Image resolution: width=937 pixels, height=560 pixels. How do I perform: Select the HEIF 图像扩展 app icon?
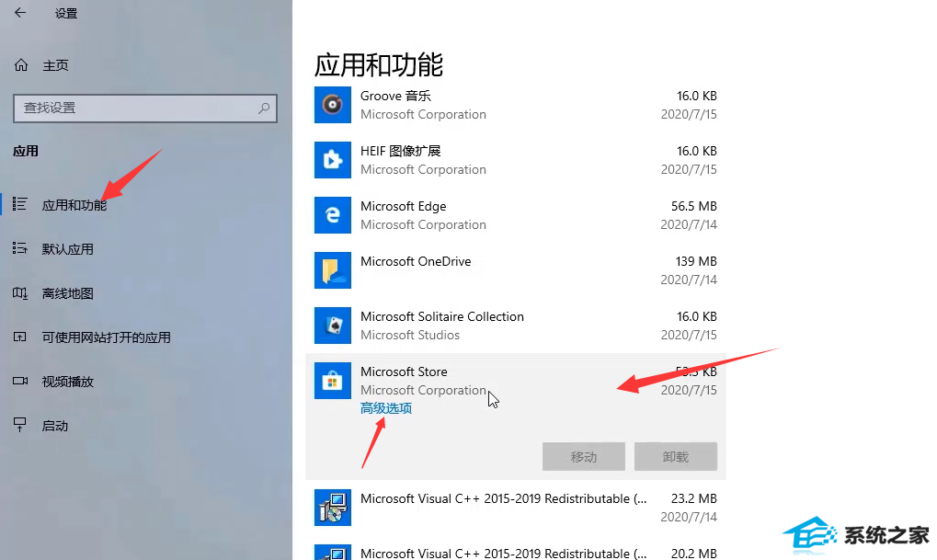pos(333,160)
